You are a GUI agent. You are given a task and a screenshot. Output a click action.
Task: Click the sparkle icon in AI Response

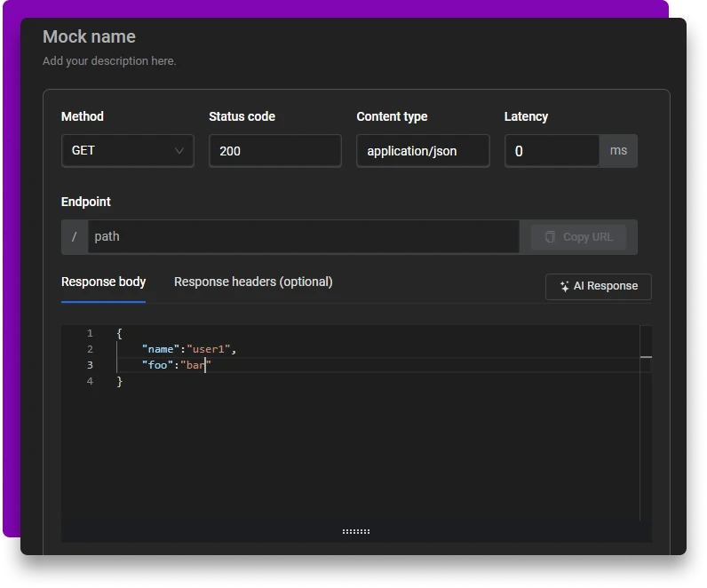pyautogui.click(x=564, y=286)
